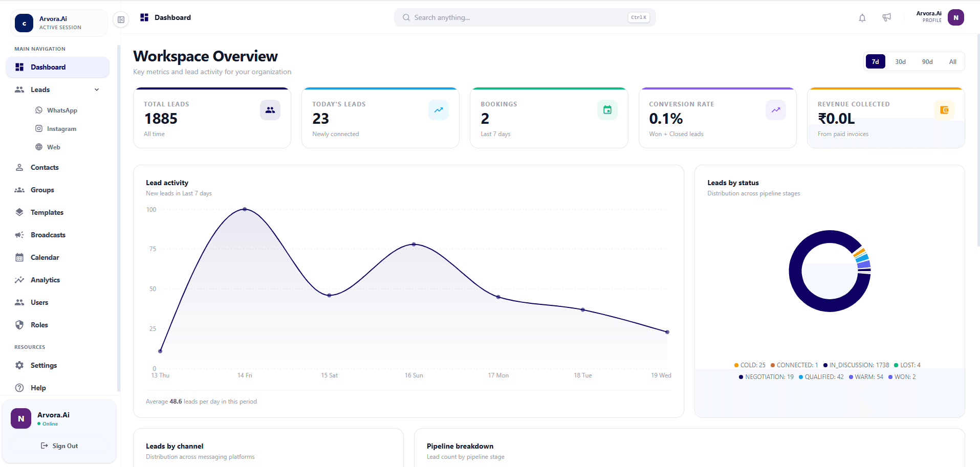Open notifications bell
Screen dimensions: 980x467
(862, 18)
